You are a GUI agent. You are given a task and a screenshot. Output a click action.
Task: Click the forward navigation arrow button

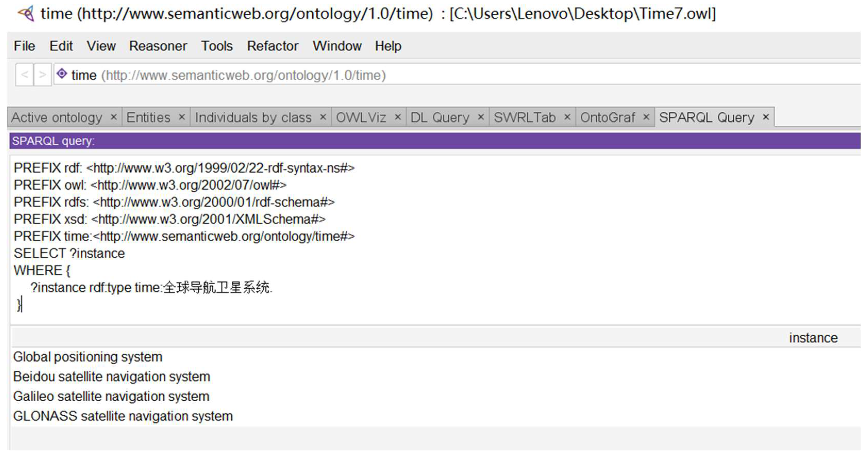click(43, 75)
